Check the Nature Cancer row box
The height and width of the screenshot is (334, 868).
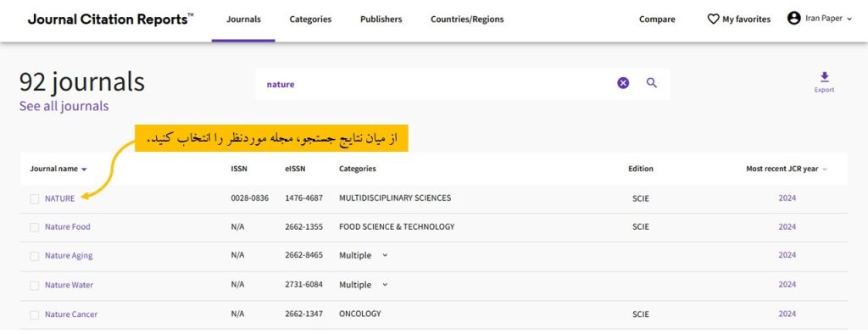click(x=34, y=315)
